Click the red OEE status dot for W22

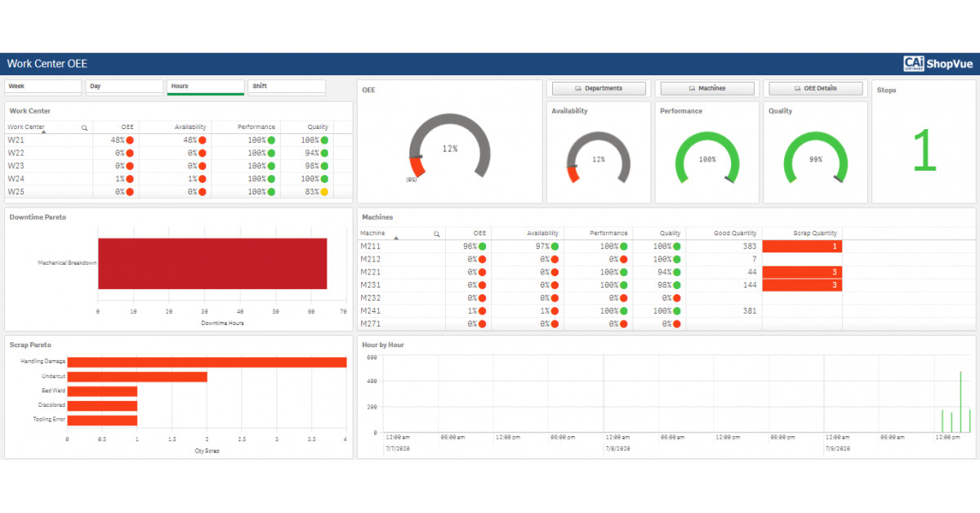129,153
